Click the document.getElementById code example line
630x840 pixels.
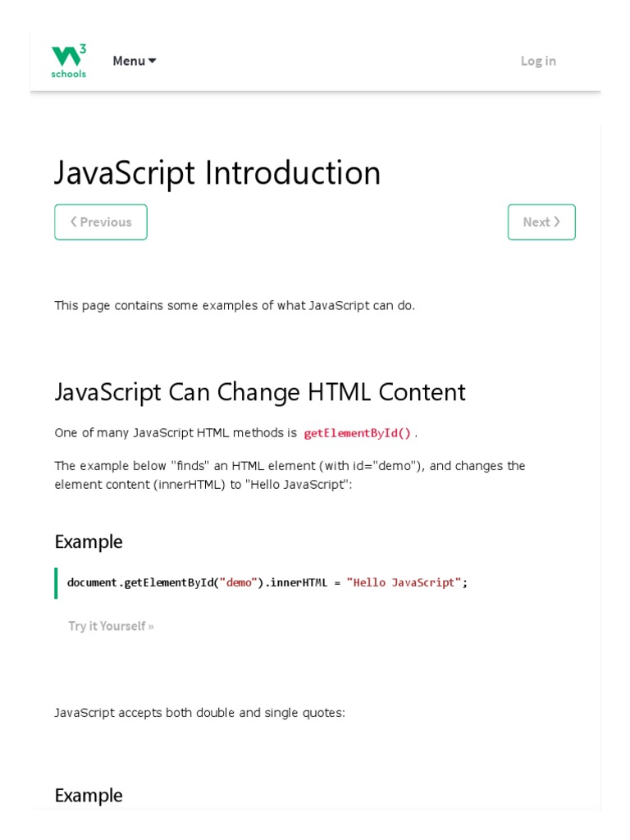coord(267,582)
